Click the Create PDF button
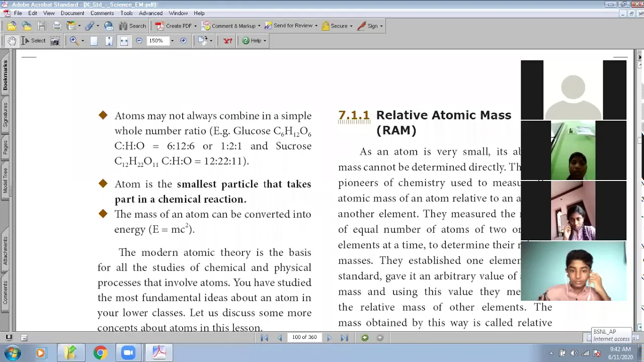The width and height of the screenshot is (644, 362). click(174, 26)
